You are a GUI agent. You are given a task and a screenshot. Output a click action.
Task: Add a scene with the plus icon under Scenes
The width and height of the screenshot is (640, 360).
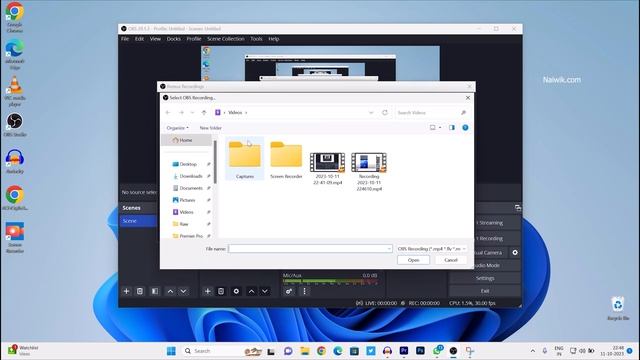click(126, 291)
